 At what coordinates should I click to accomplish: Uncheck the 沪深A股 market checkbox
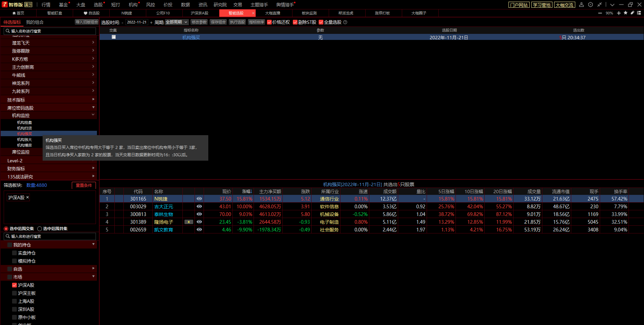tap(14, 285)
